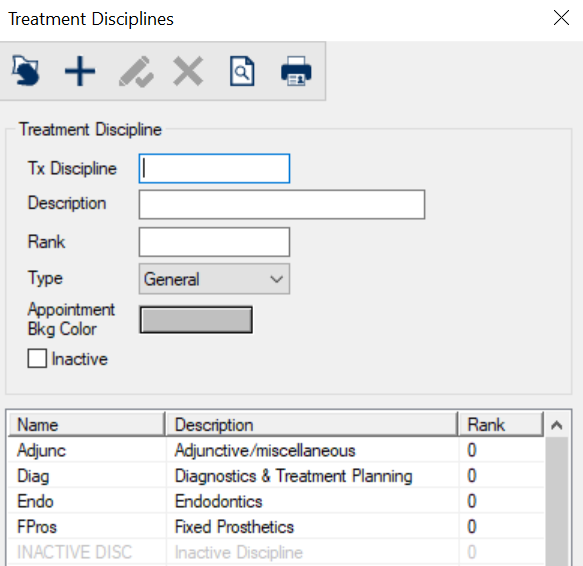Click the edit pencil toolbar icon
Screen dimensions: 583x566
pyautogui.click(x=136, y=71)
